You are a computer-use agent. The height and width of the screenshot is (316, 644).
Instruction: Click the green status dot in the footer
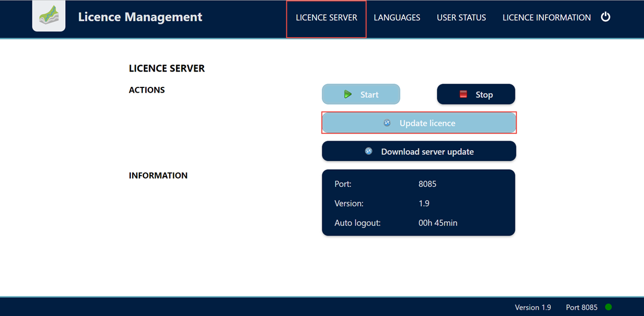[x=609, y=307]
